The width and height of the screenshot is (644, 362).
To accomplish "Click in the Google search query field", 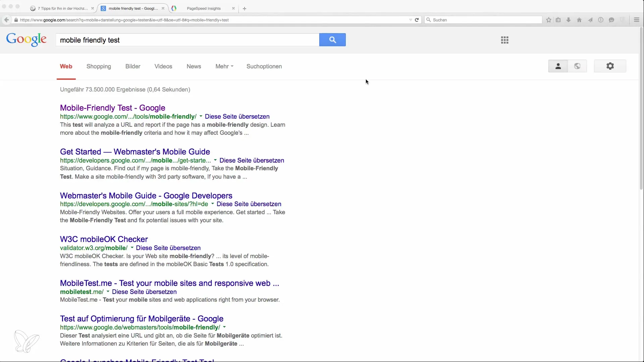I will [187, 40].
